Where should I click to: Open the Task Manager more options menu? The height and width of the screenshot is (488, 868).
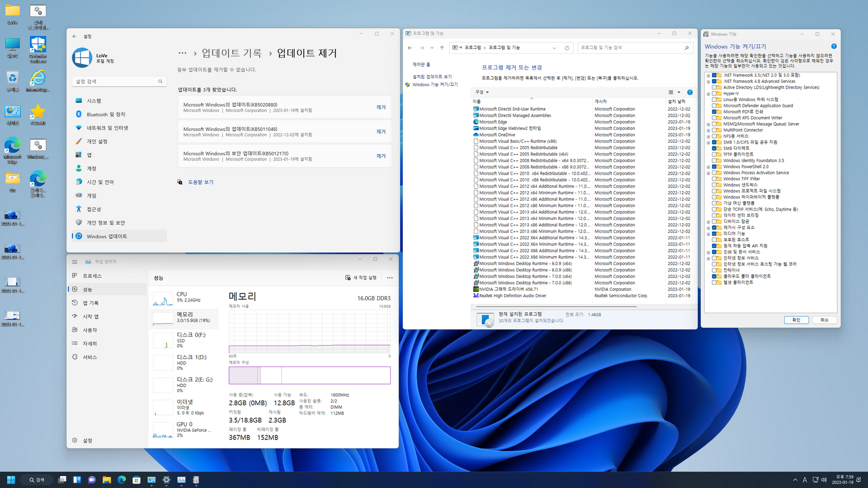pos(390,278)
